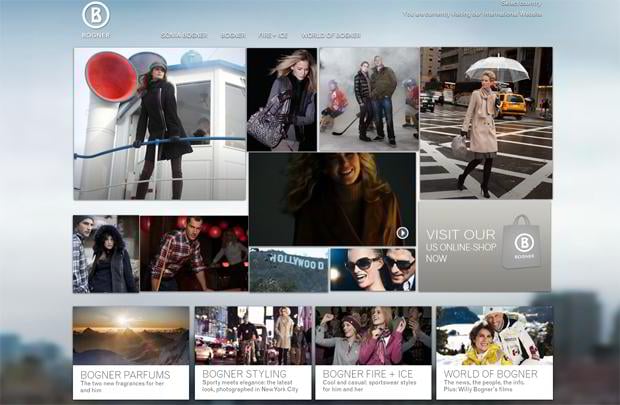Open the couple wearing sunglasses thumbnail
This screenshot has width=620, height=405.
tap(373, 269)
